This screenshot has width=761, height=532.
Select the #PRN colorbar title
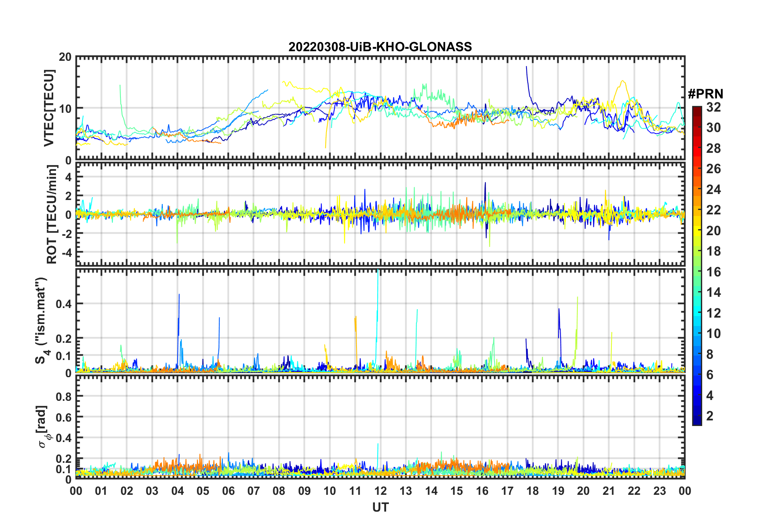705,94
